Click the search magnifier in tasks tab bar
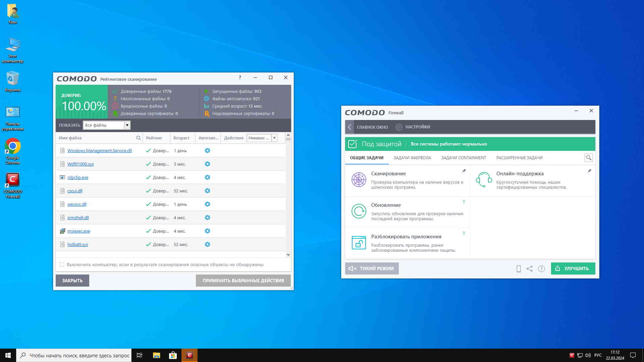The width and height of the screenshot is (644, 362). (589, 158)
